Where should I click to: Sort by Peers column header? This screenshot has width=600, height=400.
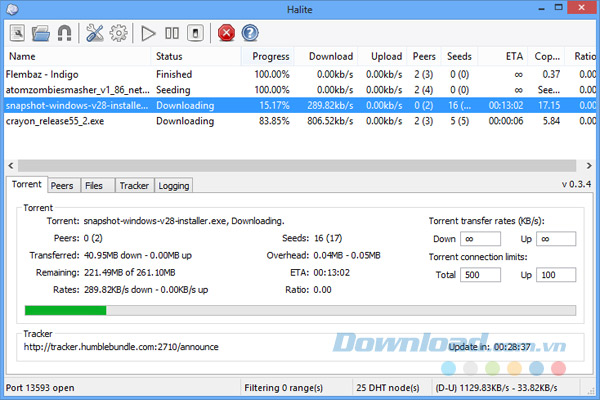(424, 57)
